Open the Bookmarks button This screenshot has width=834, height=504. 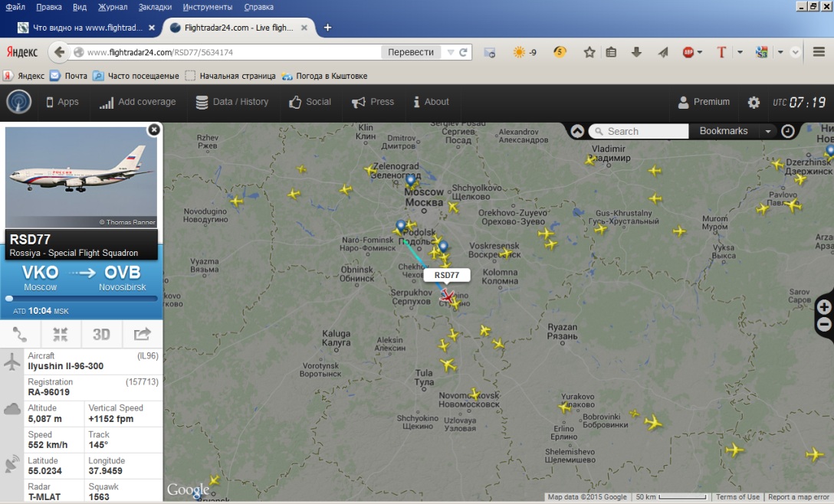[724, 131]
